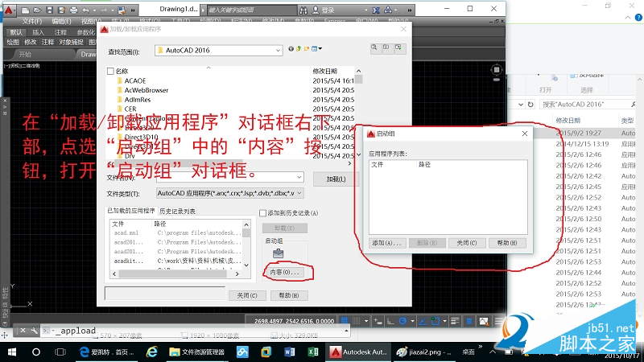Click the back navigation icon in load dialog
This screenshot has width=644, height=362.
coord(291,48)
